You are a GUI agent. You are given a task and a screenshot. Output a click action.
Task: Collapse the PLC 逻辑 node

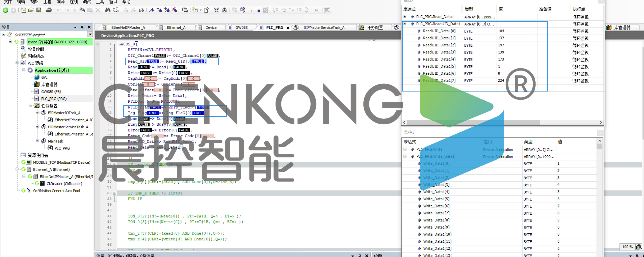coord(17,63)
